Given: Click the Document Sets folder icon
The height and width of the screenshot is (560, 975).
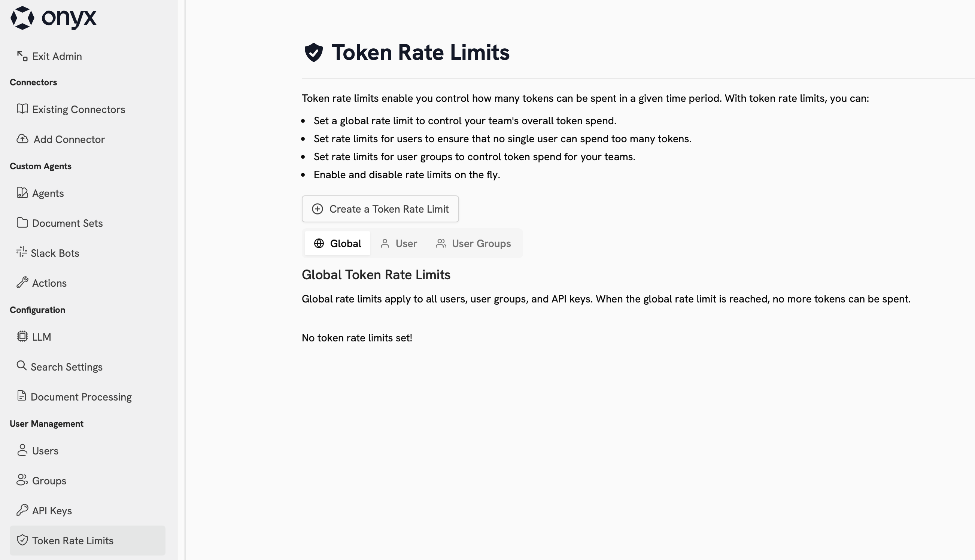Looking at the screenshot, I should click(22, 223).
